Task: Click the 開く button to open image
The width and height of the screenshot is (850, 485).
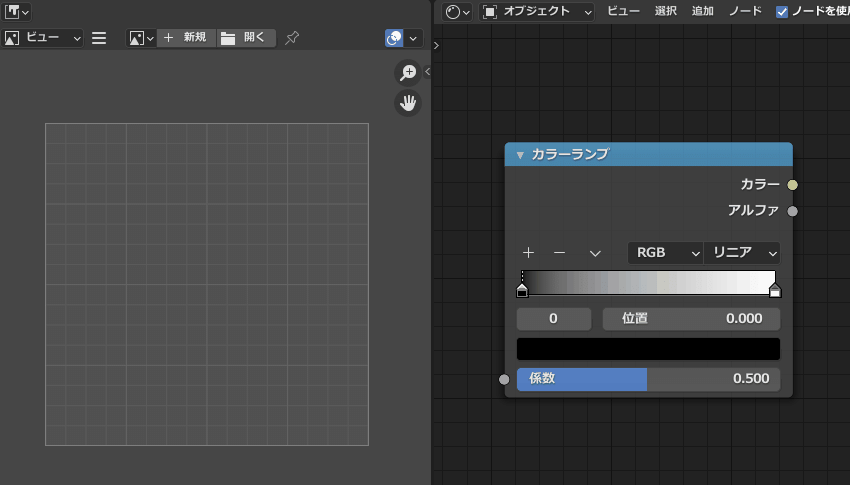Action: pos(246,38)
